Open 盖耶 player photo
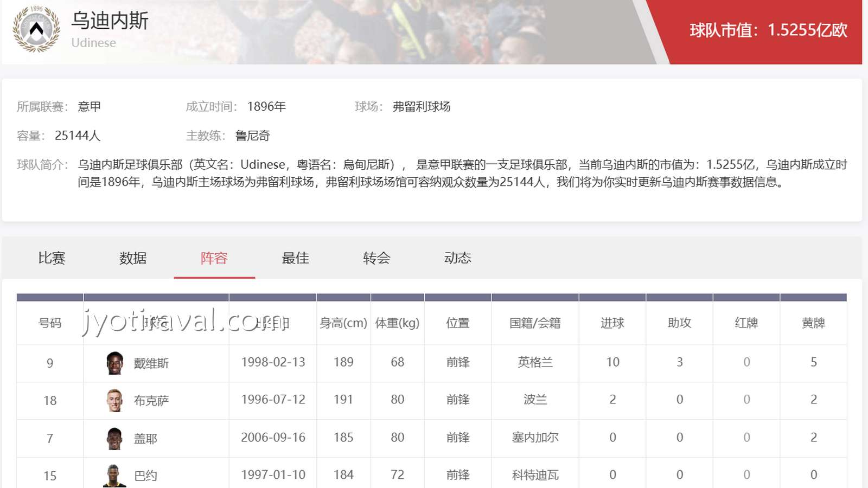Screen dimensions: 868x488 point(114,438)
